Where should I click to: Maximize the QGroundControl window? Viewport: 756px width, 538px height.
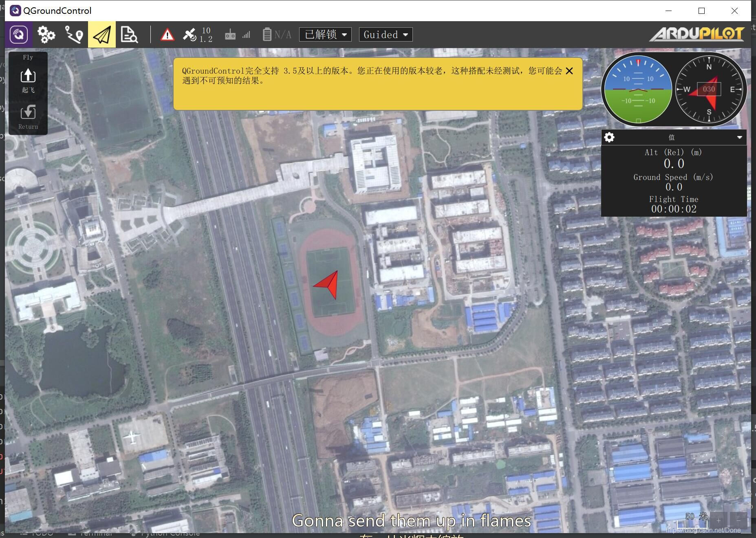coord(701,11)
